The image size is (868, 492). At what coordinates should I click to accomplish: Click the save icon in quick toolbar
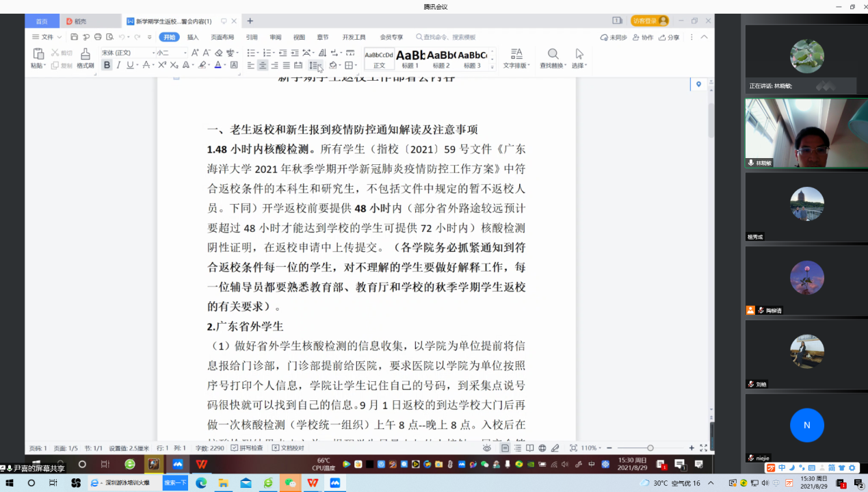pos(75,37)
